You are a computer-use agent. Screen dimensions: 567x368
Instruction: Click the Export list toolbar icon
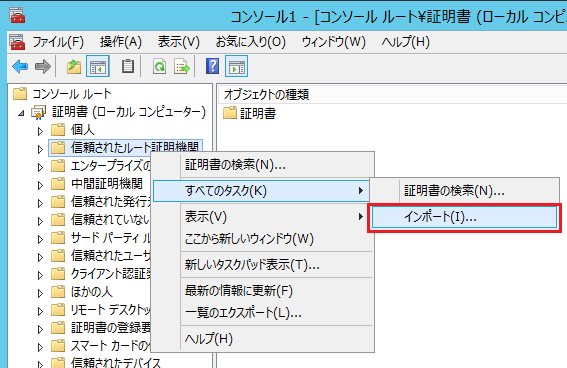[x=182, y=67]
